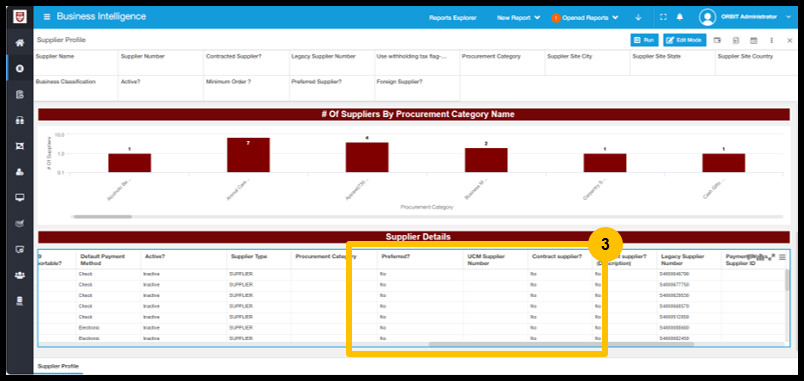Open the monitor icon in sidebar
The height and width of the screenshot is (381, 804).
[19, 197]
